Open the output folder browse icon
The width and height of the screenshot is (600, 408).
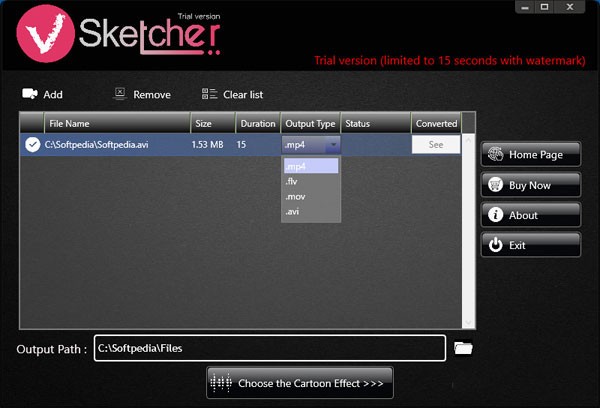[x=462, y=348]
